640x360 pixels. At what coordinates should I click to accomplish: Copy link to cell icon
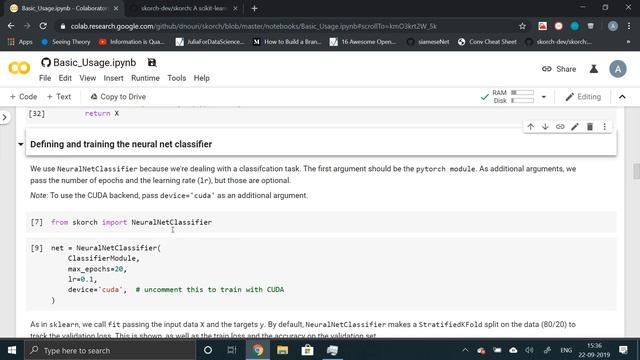560,127
